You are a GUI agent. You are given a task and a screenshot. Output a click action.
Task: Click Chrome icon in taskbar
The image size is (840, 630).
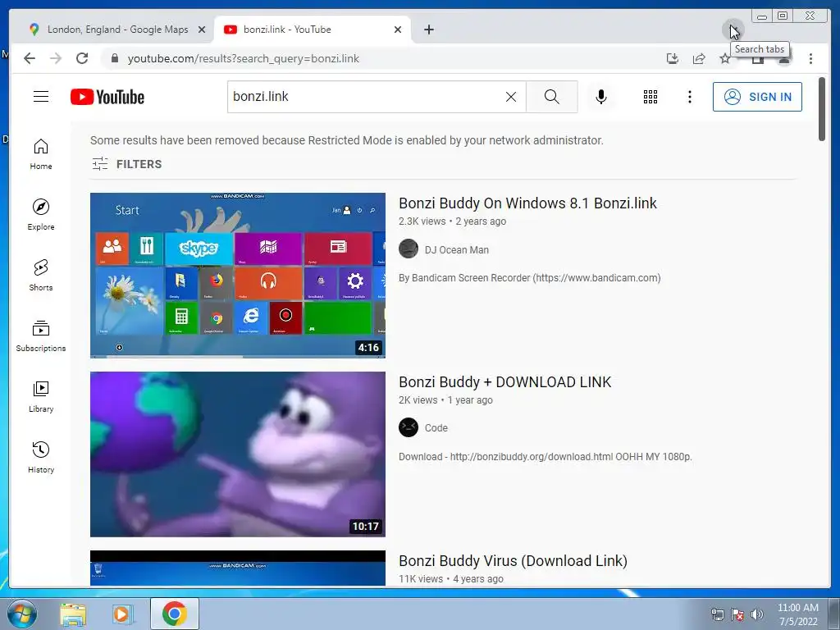pos(175,614)
